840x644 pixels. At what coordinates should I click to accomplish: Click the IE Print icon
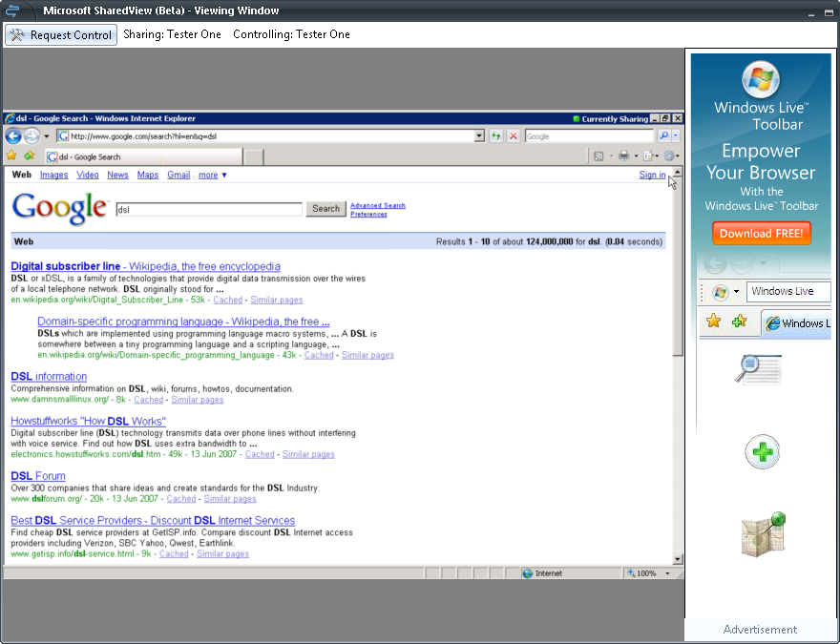(623, 156)
